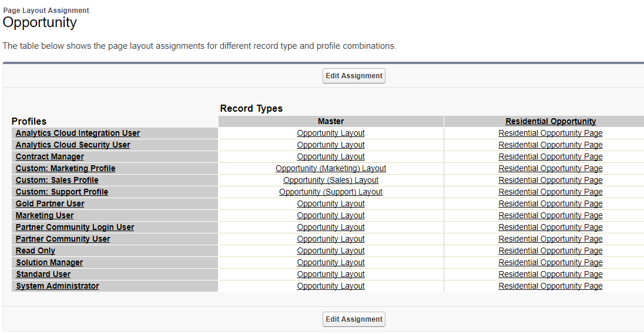Open the Custom: Support Profile link
The height and width of the screenshot is (334, 644).
click(x=62, y=192)
